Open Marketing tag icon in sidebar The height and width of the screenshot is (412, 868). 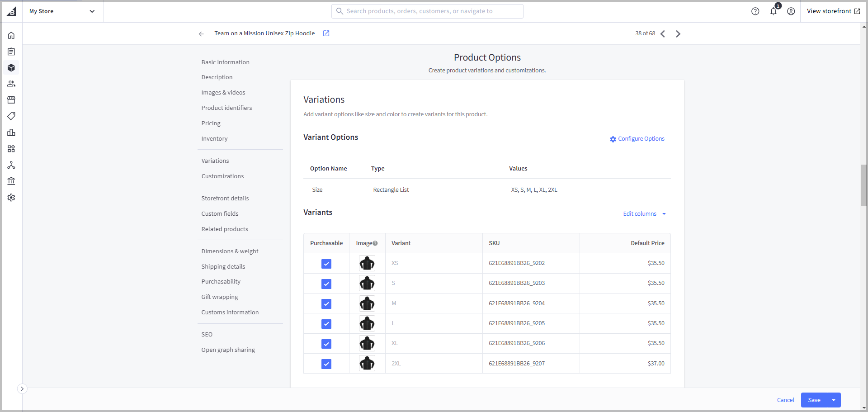(x=11, y=116)
